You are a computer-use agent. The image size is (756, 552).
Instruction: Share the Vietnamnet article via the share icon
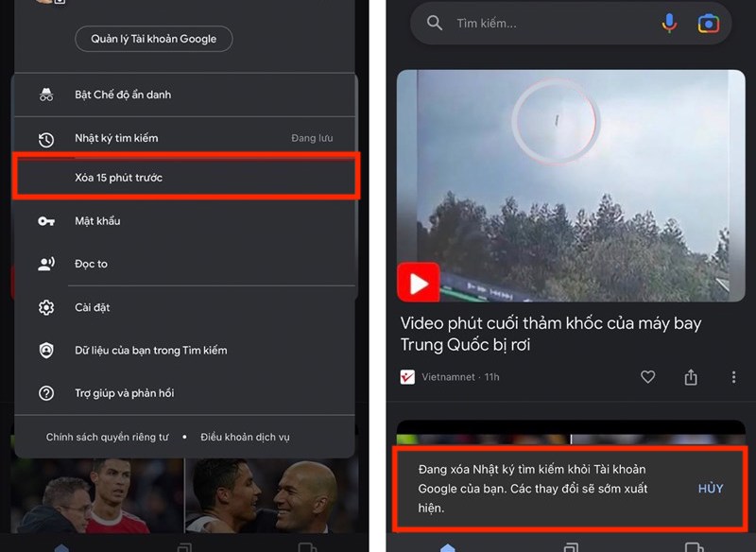click(x=691, y=376)
